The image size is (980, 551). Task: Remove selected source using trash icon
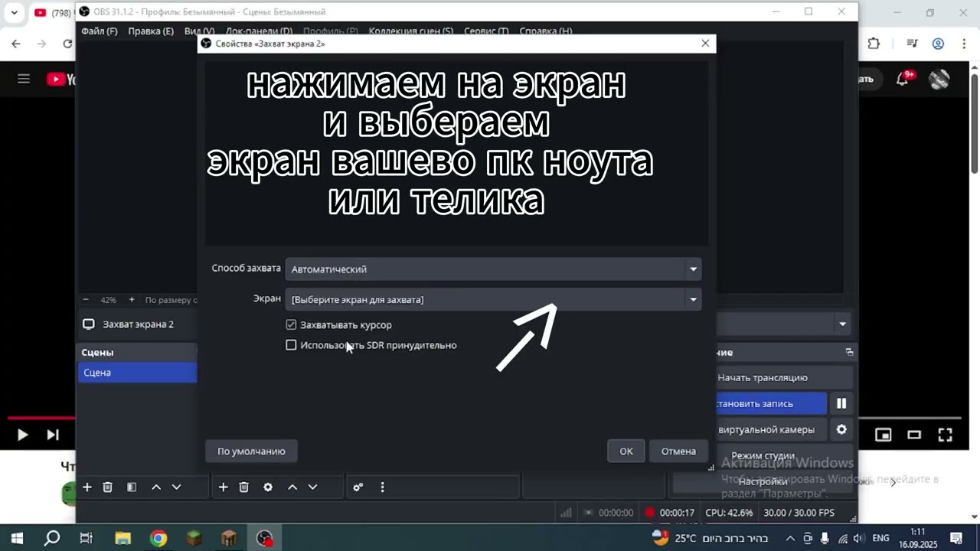244,487
